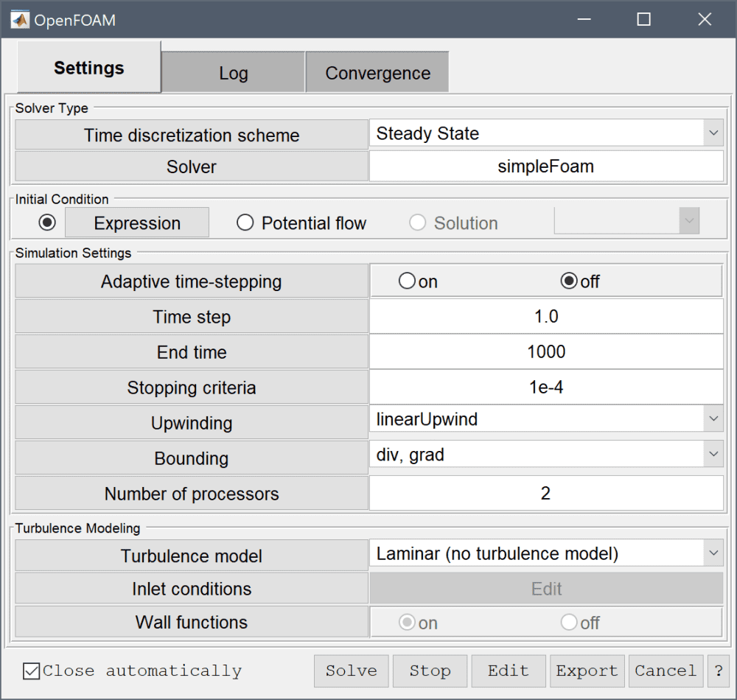737x700 pixels.
Task: Click the Adaptive time-stepping label
Action: pos(192,281)
